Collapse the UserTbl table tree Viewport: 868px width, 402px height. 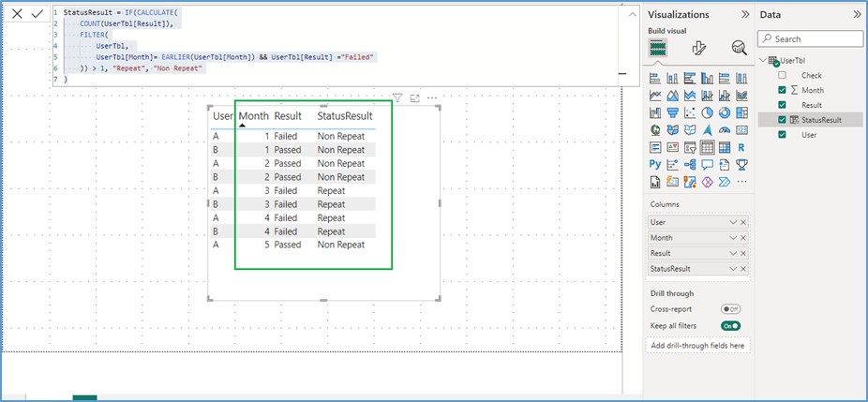[x=763, y=60]
